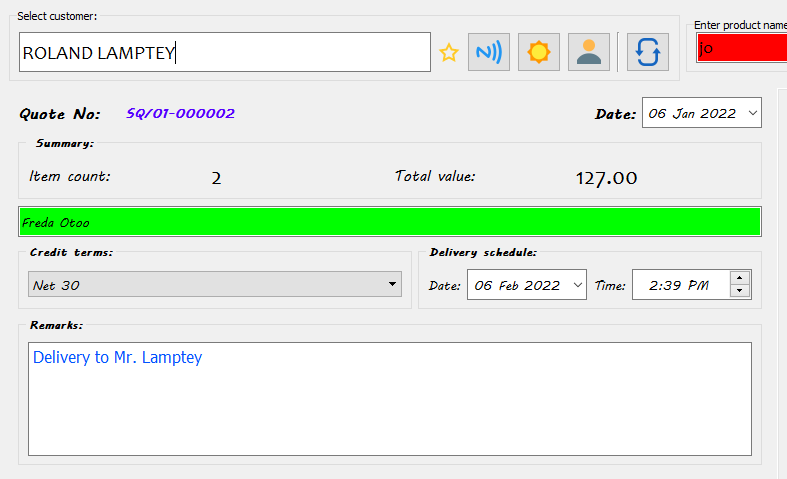The image size is (787, 479).
Task: Click the Item count value 2
Action: [216, 178]
